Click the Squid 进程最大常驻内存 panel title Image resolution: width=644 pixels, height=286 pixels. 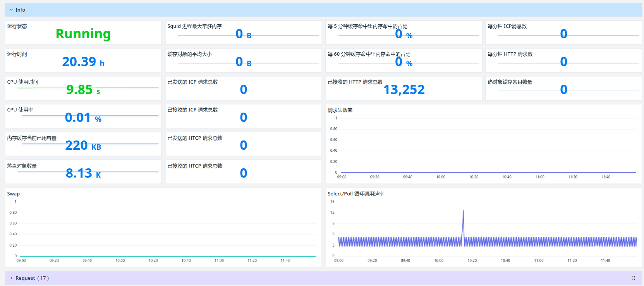(194, 26)
